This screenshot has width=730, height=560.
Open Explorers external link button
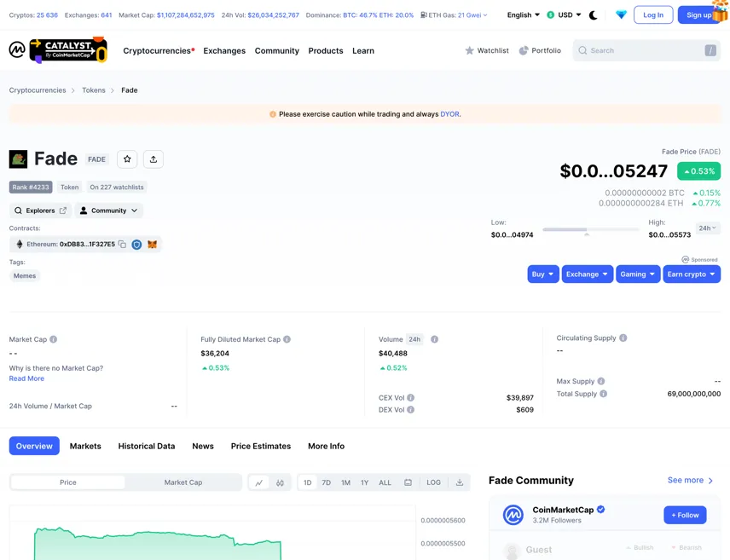click(40, 211)
